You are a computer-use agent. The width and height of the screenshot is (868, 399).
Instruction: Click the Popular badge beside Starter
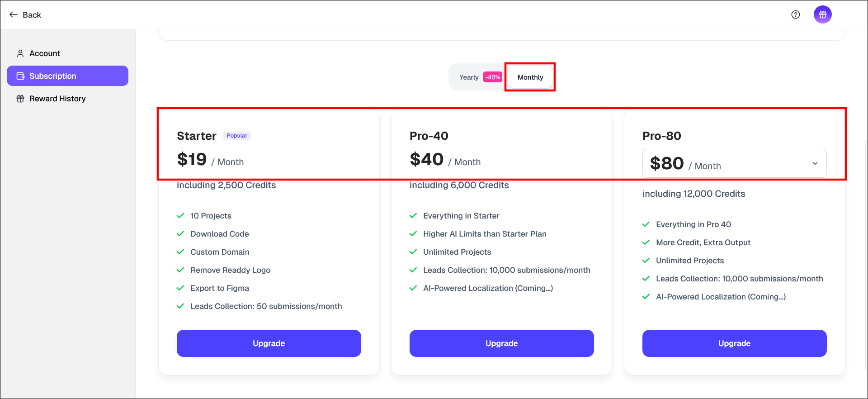point(237,136)
